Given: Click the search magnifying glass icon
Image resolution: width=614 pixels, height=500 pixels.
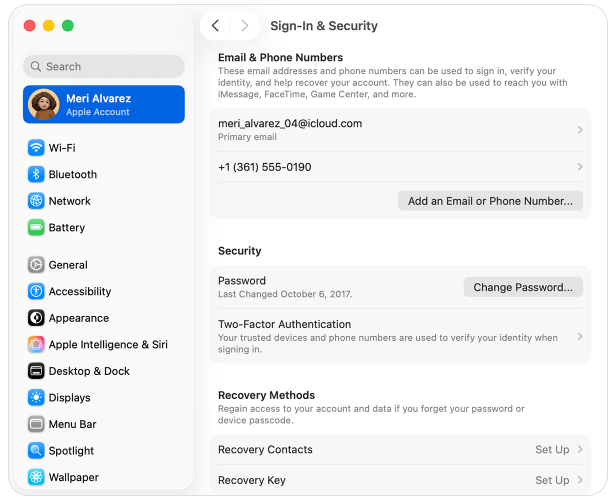Looking at the screenshot, I should coord(36,67).
